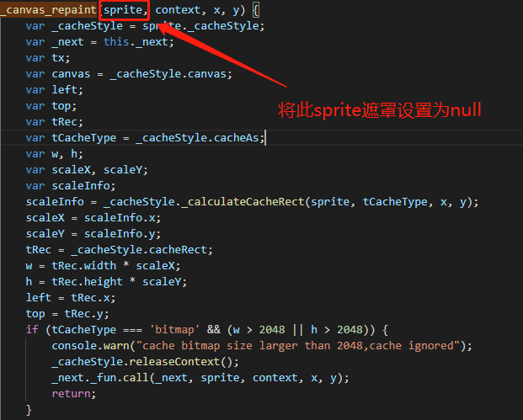The height and width of the screenshot is (420, 523).
Task: Click 'tRec = _cacheStyle.cacheRect;' line
Action: [119, 250]
